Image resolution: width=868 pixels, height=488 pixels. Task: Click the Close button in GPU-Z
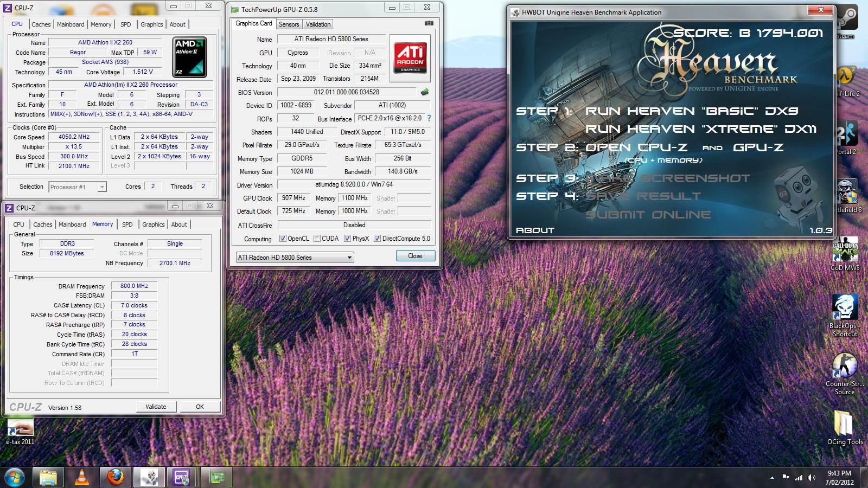(415, 256)
